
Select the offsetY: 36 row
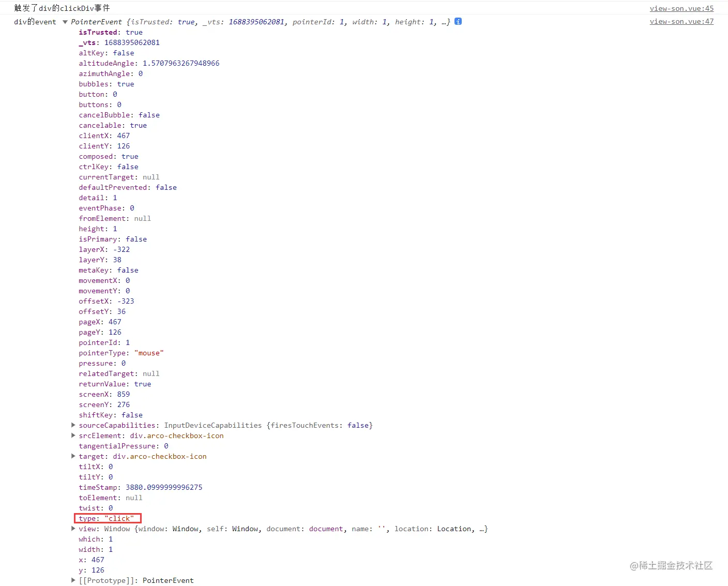[x=102, y=311]
